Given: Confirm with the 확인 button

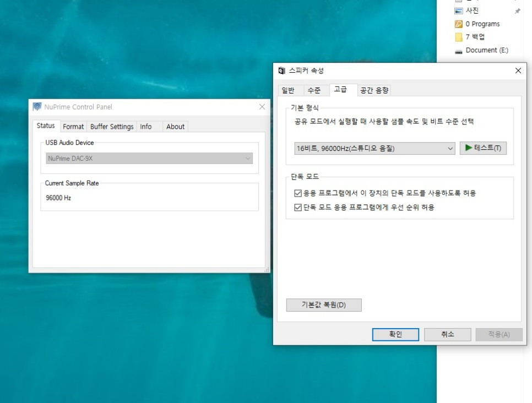Looking at the screenshot, I should (395, 335).
